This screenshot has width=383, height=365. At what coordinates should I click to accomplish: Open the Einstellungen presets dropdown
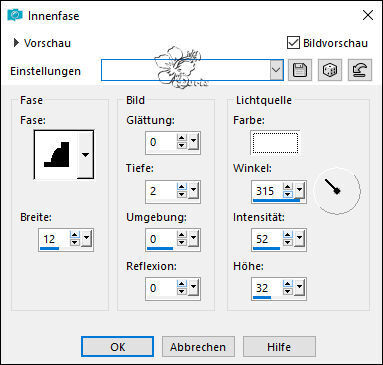(276, 70)
